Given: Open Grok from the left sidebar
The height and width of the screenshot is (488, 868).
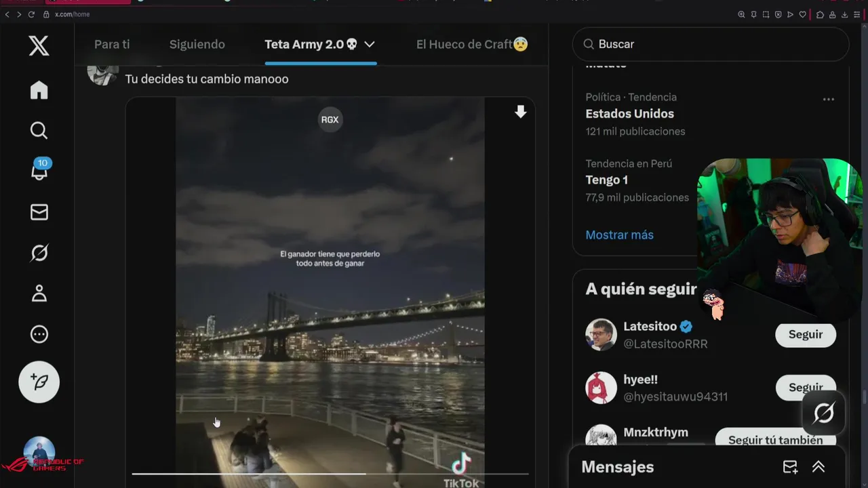Looking at the screenshot, I should (x=39, y=253).
